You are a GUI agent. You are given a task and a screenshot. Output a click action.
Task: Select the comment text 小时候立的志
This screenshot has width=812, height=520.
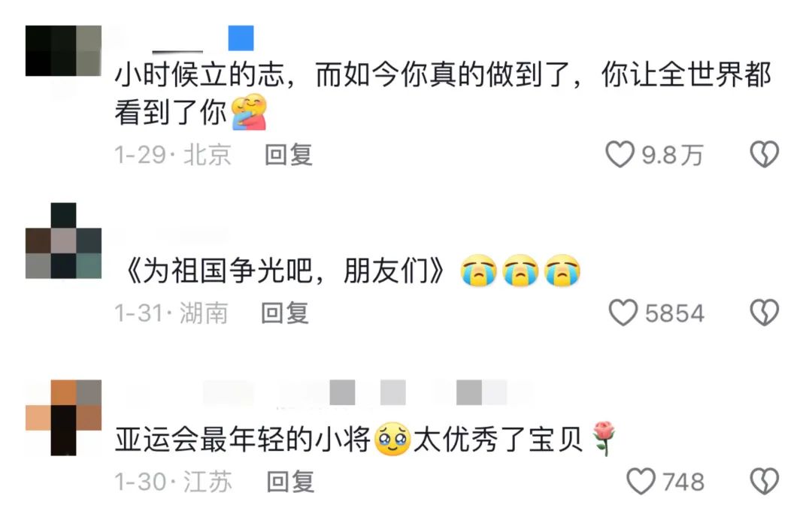[199, 74]
